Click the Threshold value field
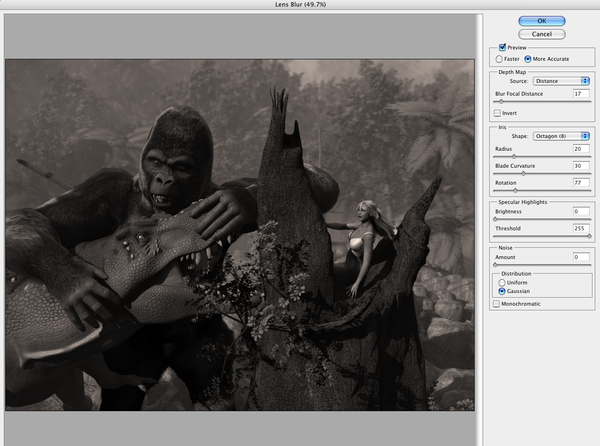This screenshot has height=446, width=600. (x=581, y=228)
